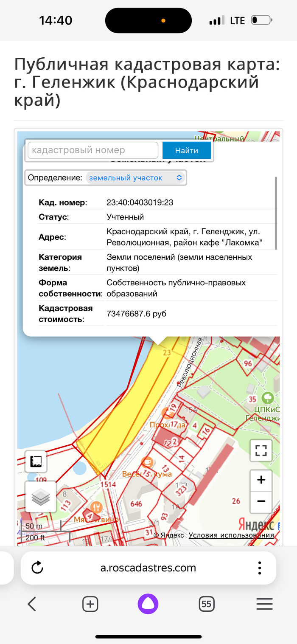Image resolution: width=297 pixels, height=644 pixels.
Task: Zoom in the map with plus
Action: (261, 480)
